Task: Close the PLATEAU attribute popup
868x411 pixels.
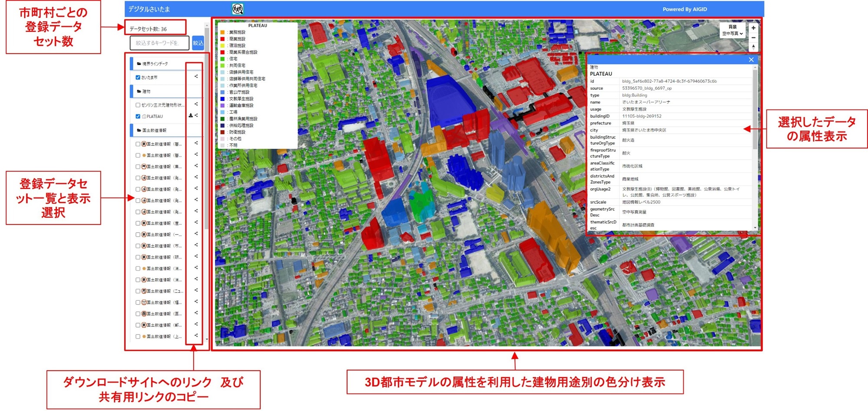Action: (x=751, y=60)
